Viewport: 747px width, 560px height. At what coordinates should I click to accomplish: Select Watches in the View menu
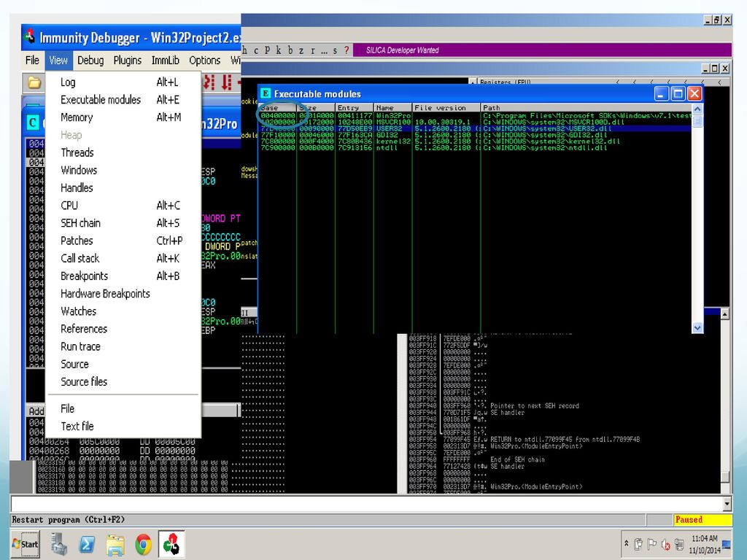point(123,311)
